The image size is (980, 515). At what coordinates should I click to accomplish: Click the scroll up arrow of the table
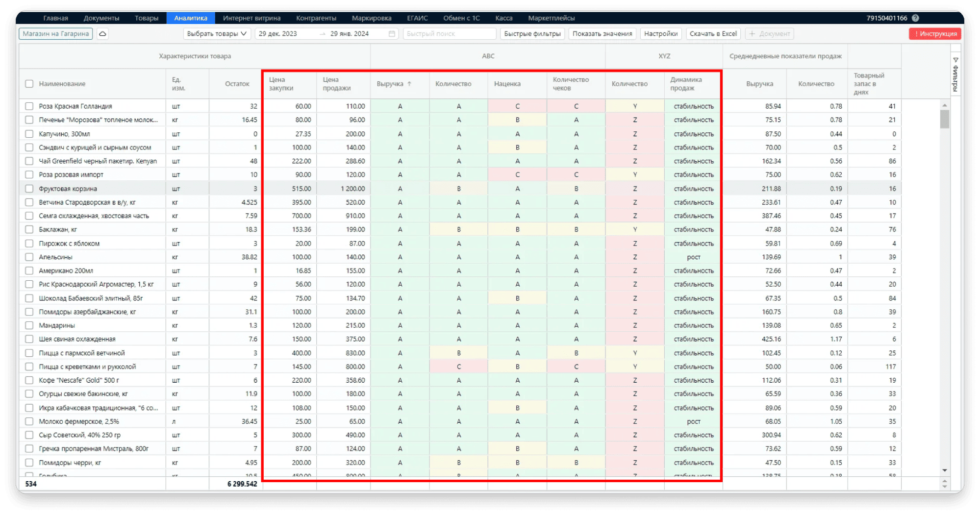(944, 105)
